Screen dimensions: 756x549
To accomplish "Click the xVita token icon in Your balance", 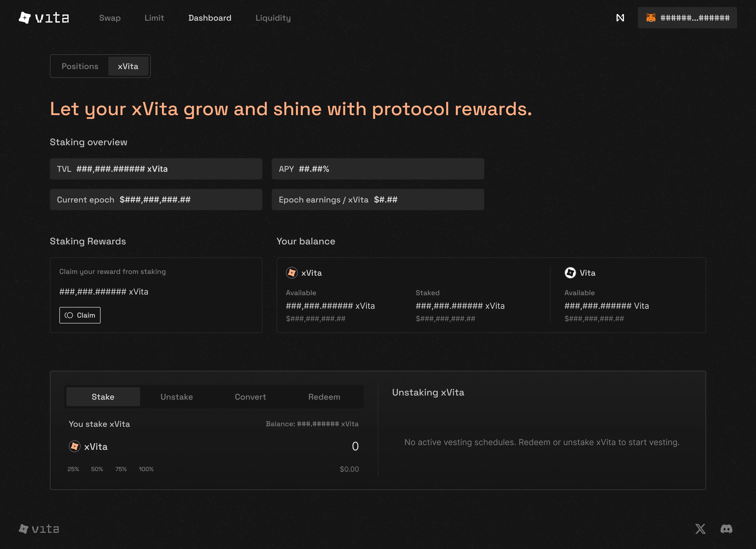I will click(x=292, y=273).
